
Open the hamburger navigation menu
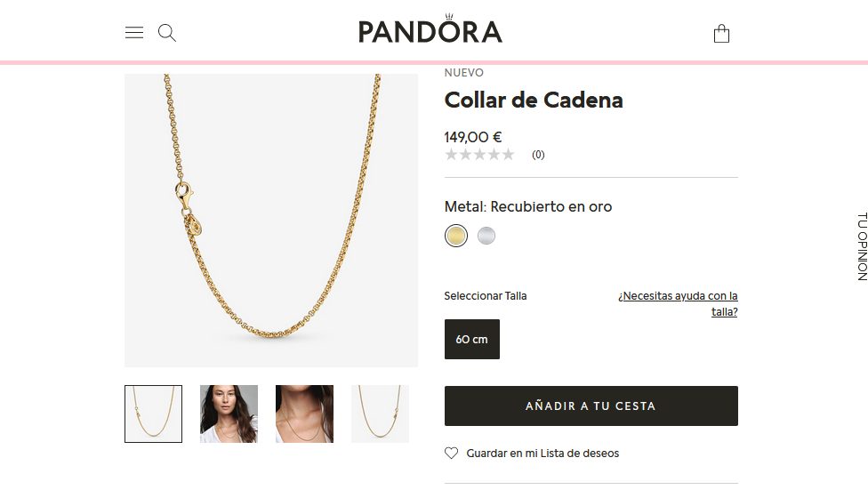(x=134, y=32)
